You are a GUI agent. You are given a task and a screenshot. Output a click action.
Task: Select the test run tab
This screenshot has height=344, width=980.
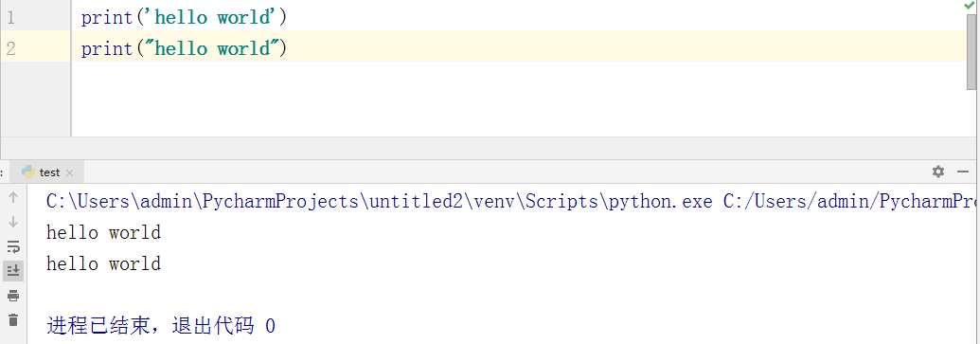(x=47, y=172)
